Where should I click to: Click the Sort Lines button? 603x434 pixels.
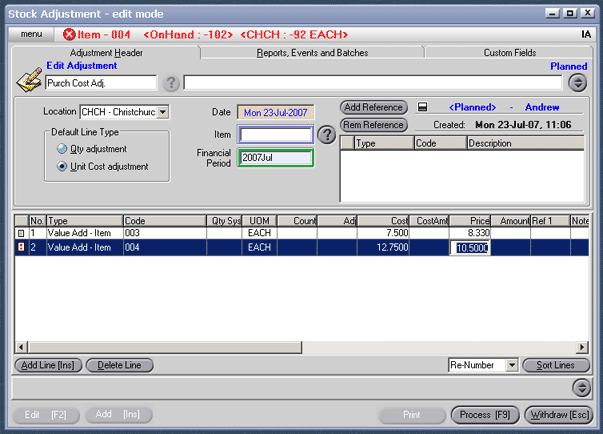click(x=556, y=365)
